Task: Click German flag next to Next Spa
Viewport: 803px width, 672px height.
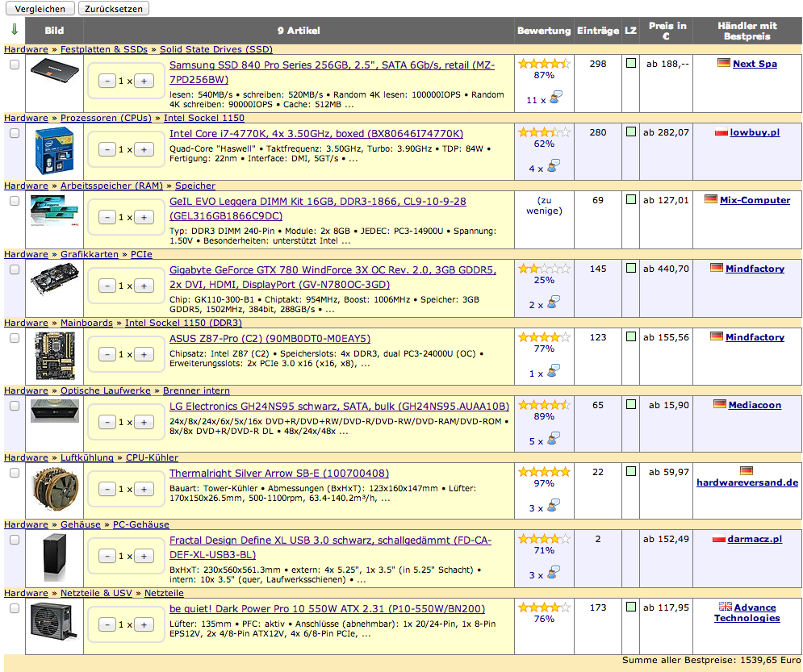Action: [724, 63]
